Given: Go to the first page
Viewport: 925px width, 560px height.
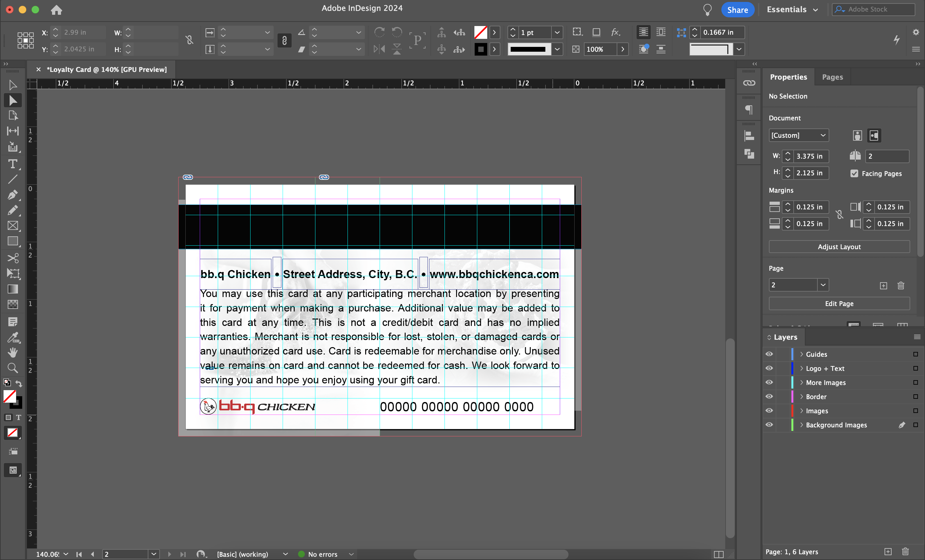Looking at the screenshot, I should (x=79, y=554).
